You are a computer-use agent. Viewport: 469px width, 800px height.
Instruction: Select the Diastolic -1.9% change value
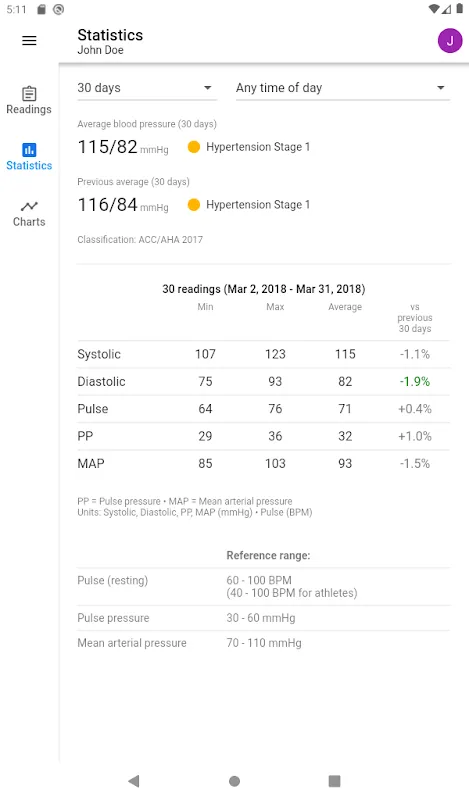click(414, 382)
